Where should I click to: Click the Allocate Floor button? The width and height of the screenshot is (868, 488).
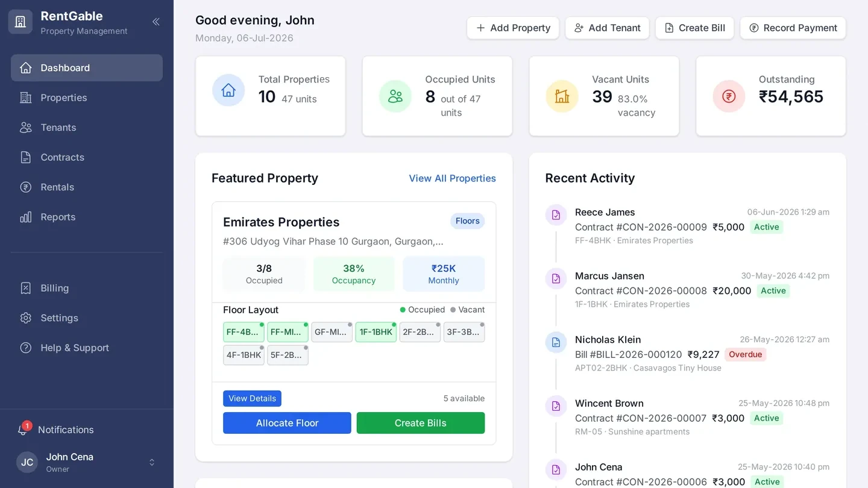click(287, 423)
